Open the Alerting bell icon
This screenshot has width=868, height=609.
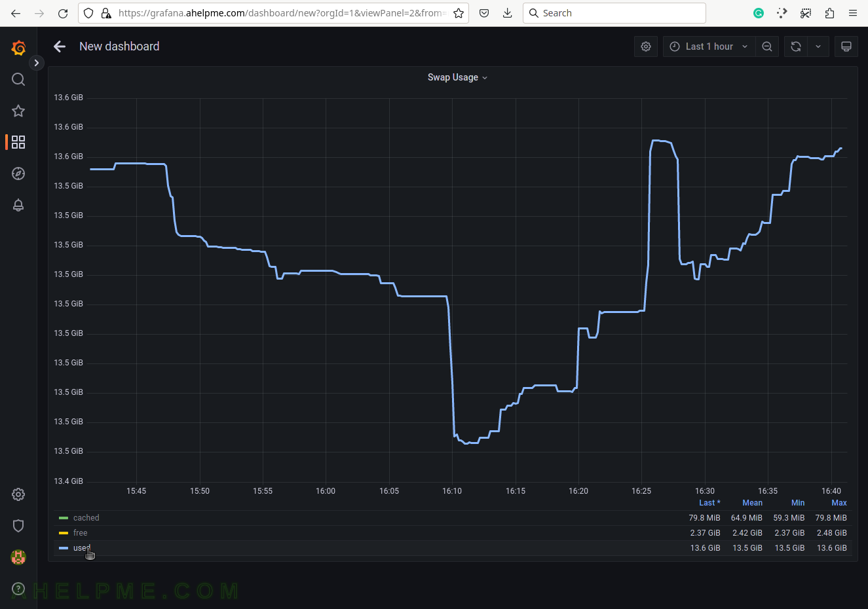coord(18,205)
